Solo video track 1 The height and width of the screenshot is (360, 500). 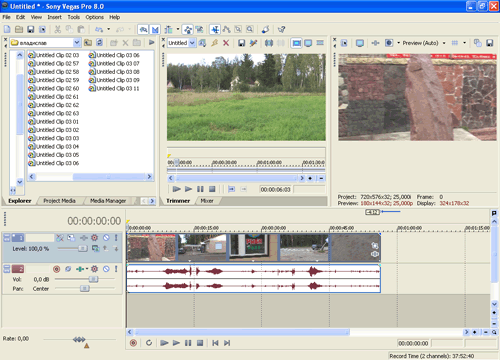click(x=116, y=238)
